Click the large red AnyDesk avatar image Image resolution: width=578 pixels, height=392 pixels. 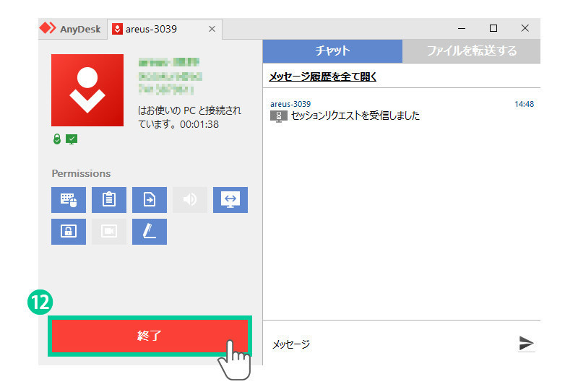(x=87, y=90)
